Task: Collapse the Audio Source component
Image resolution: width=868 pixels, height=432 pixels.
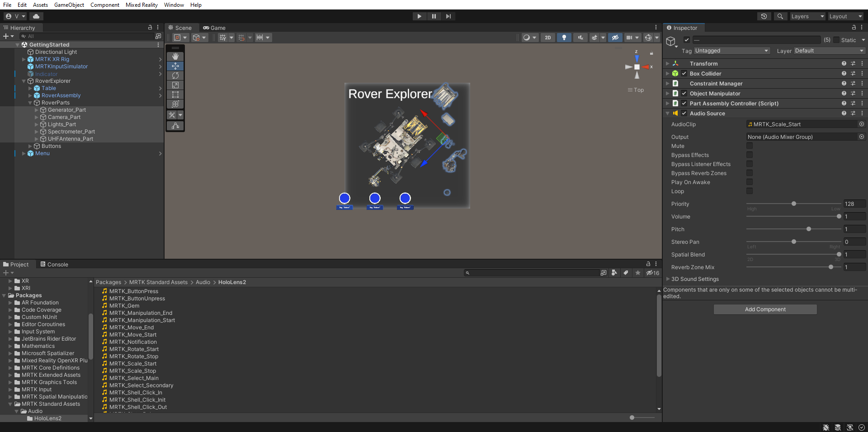Action: tap(668, 114)
